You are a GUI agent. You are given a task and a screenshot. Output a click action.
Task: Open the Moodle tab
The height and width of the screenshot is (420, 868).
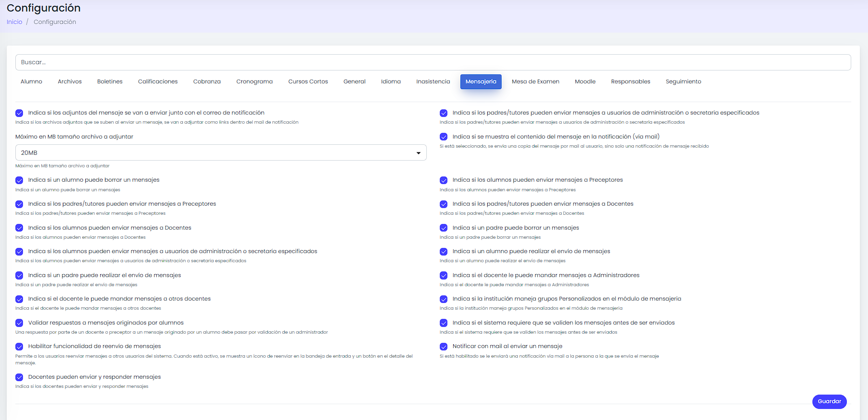(x=585, y=82)
